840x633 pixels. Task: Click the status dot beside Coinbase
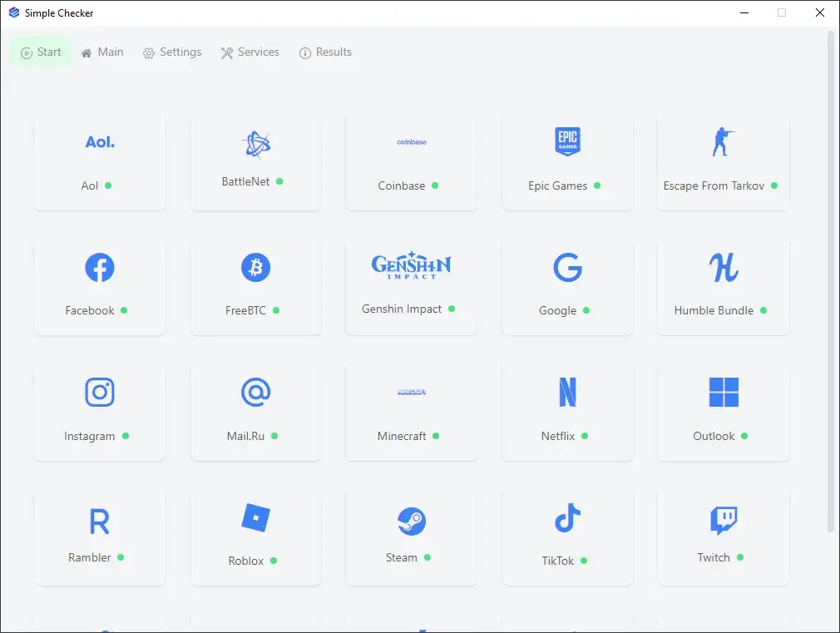tap(435, 185)
